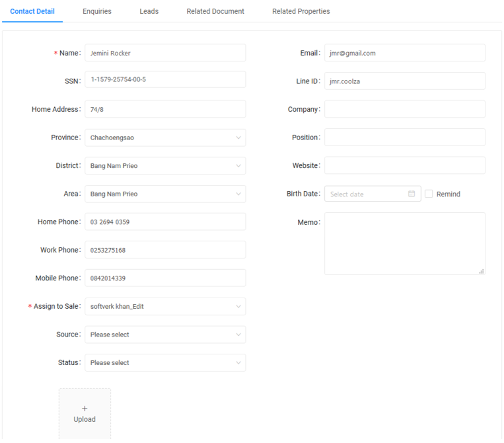This screenshot has height=443, width=504.
Task: Open the Related Properties tab
Action: click(301, 11)
